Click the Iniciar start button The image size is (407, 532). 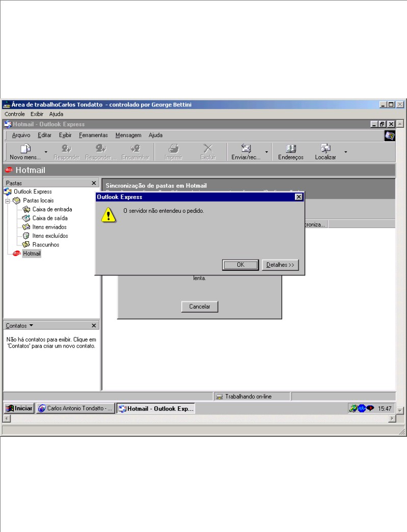(x=19, y=408)
